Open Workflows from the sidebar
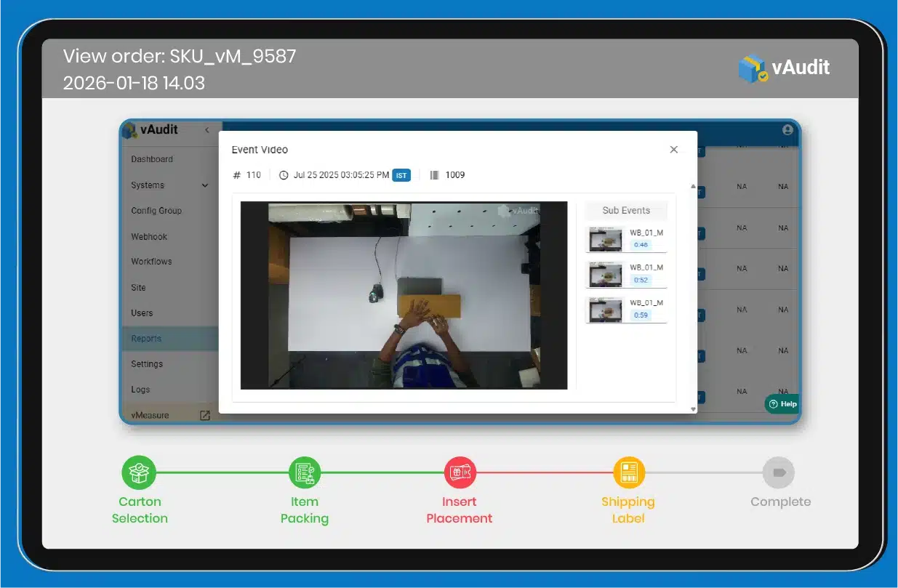 coord(151,262)
